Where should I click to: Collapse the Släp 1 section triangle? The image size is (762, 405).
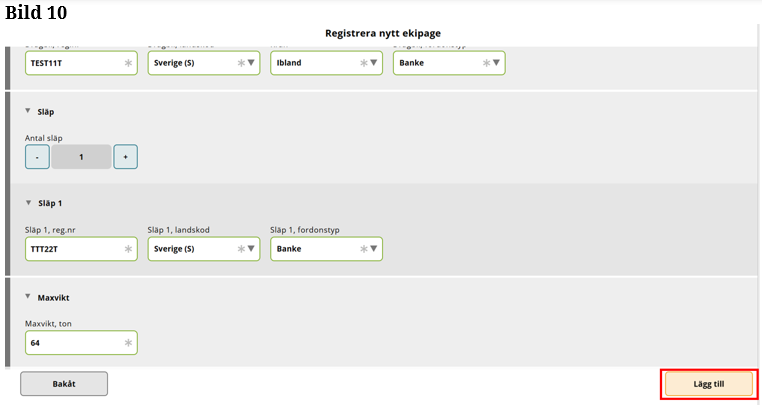tap(28, 202)
